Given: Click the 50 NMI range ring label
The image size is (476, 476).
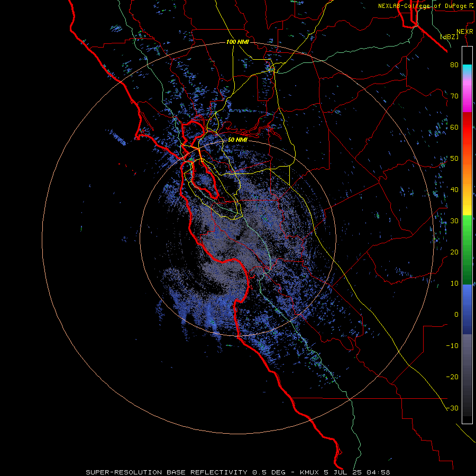Looking at the screenshot, I should [237, 140].
